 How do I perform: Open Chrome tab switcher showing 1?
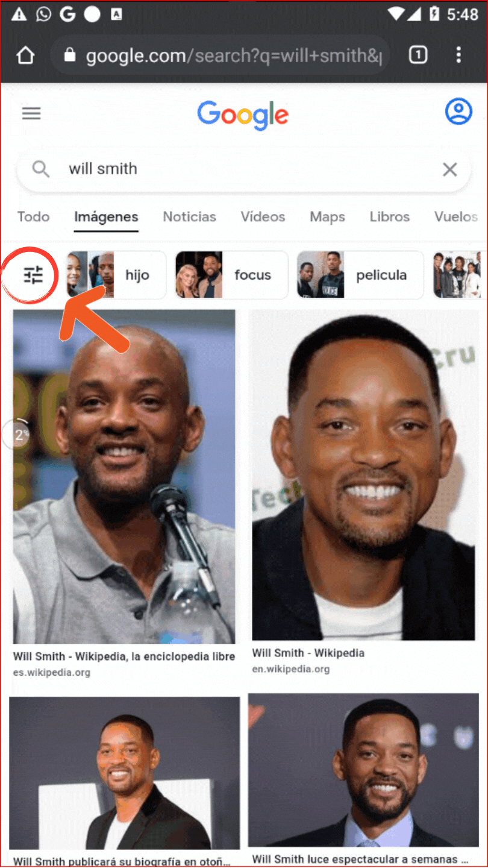418,55
